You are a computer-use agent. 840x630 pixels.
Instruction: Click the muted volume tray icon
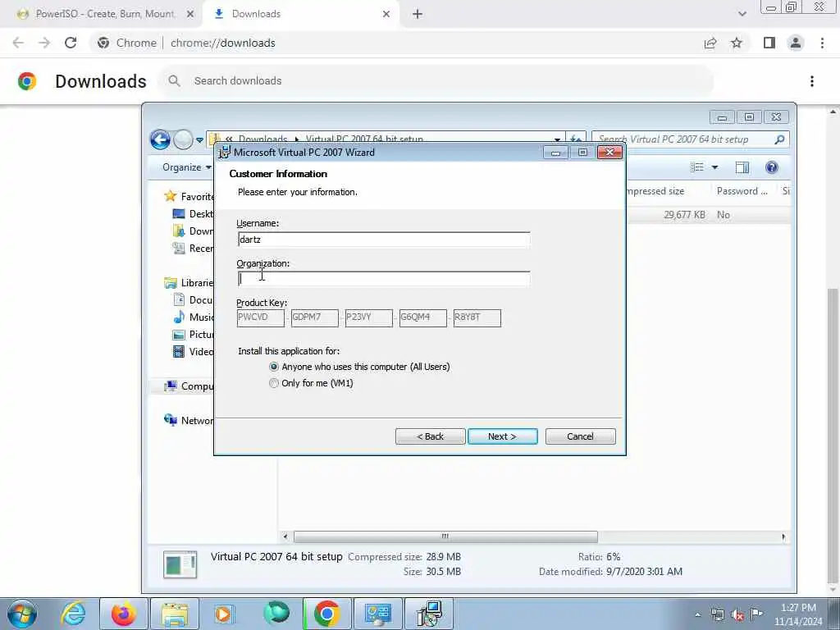click(x=737, y=615)
